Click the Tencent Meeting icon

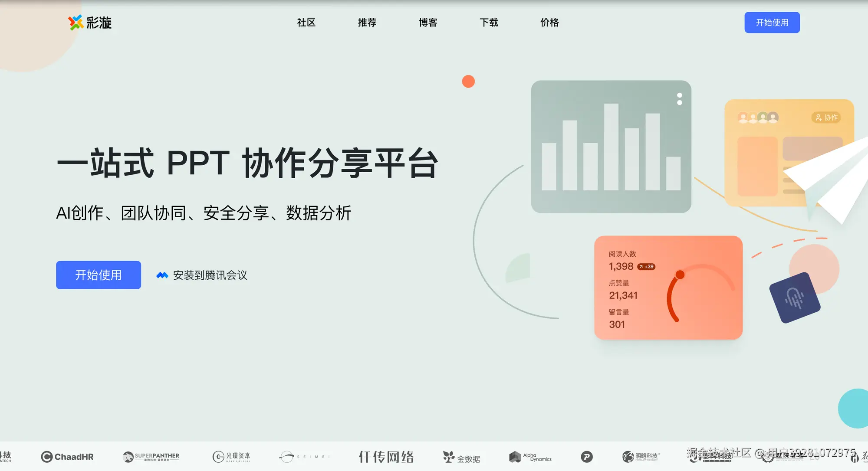click(162, 275)
